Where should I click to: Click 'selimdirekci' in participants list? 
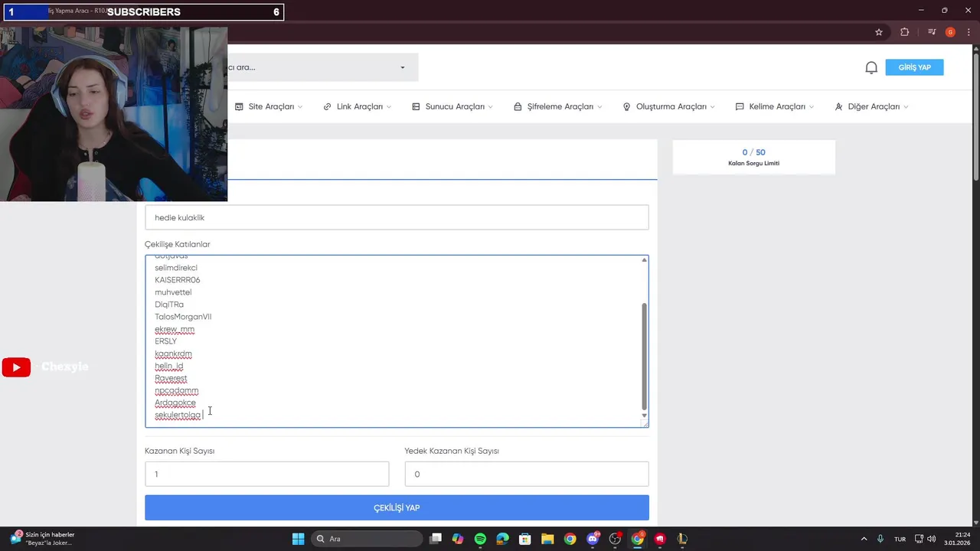(x=176, y=268)
